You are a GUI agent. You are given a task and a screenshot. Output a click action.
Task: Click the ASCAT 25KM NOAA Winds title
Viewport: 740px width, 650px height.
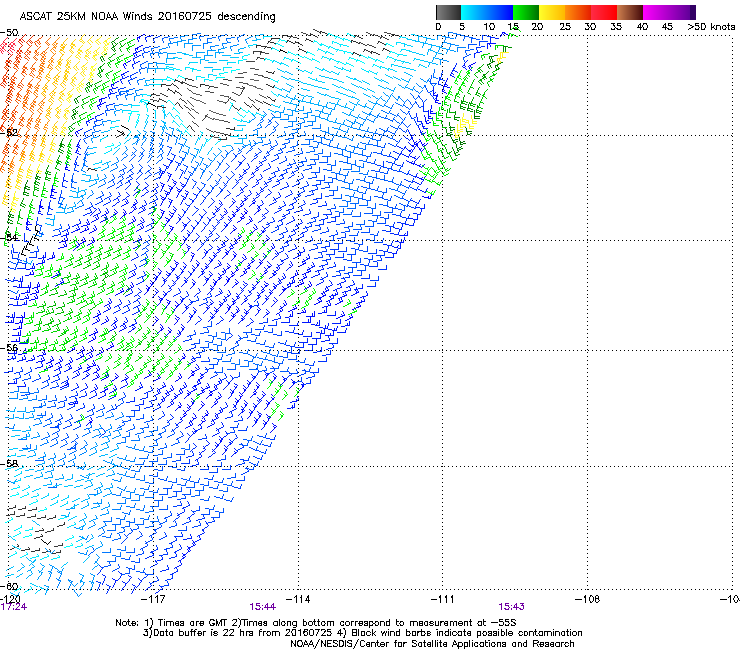147,16
